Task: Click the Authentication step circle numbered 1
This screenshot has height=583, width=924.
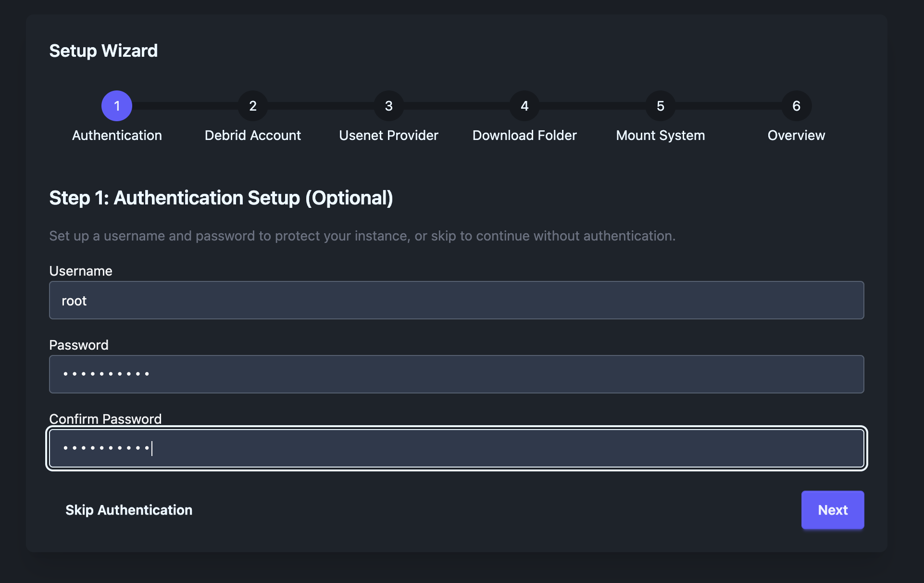Action: pos(116,106)
